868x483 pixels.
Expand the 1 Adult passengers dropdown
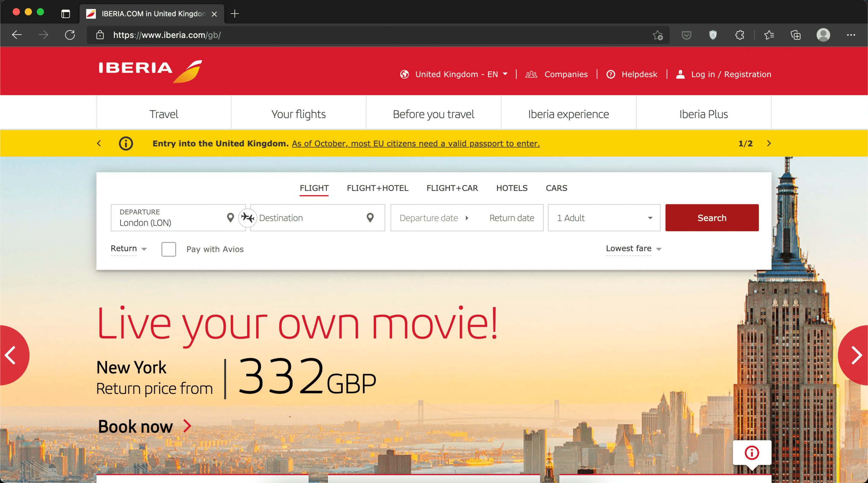(604, 218)
